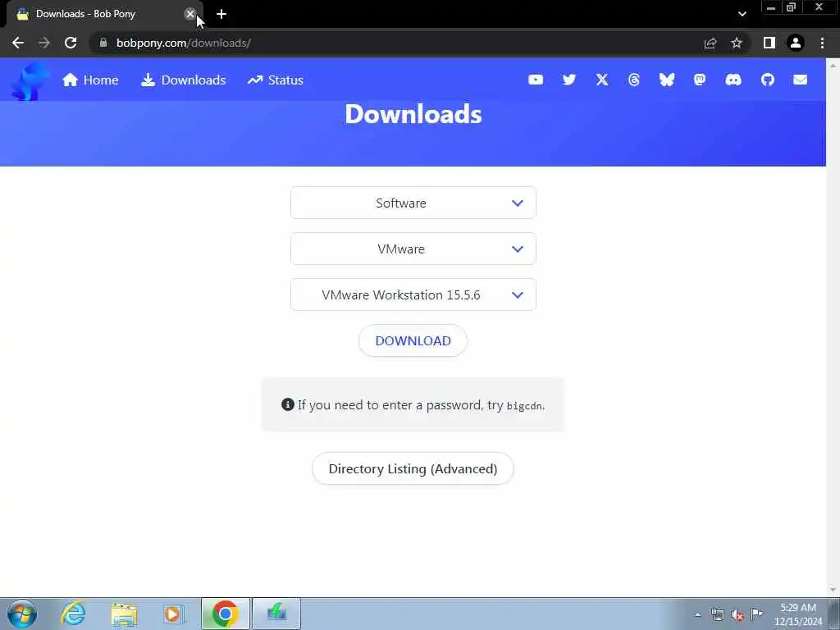Open the Windows Start menu
840x630 pixels.
(22, 614)
